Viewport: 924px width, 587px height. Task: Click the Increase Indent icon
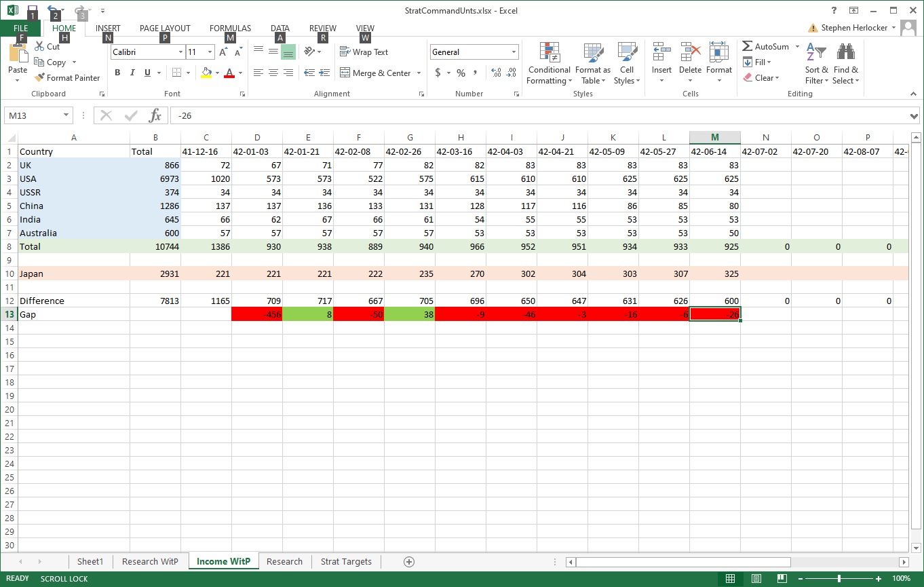(324, 73)
